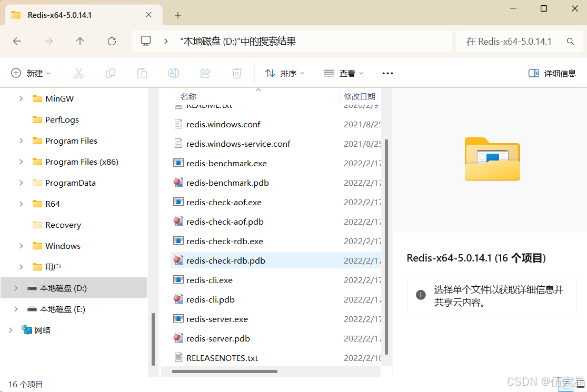Expand the Windows folder tree node
This screenshot has width=587, height=392.
coord(21,246)
